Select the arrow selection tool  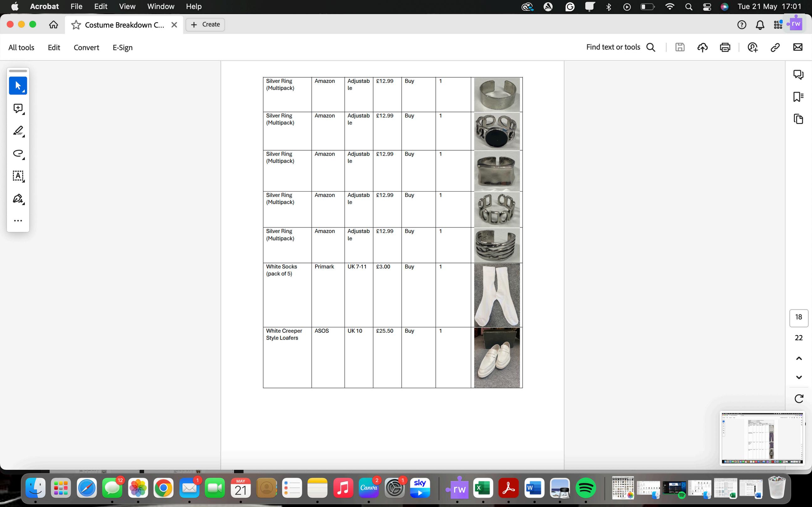18,85
